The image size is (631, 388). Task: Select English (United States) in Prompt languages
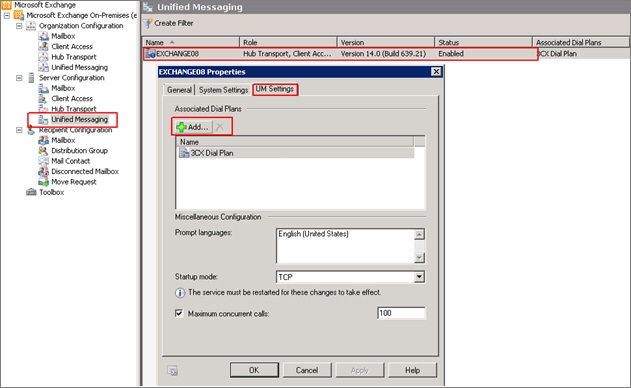313,234
